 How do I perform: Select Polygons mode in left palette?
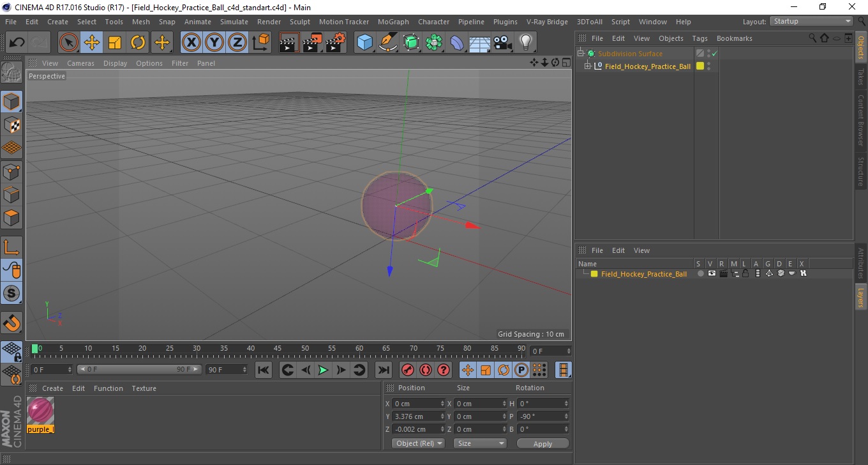(11, 217)
